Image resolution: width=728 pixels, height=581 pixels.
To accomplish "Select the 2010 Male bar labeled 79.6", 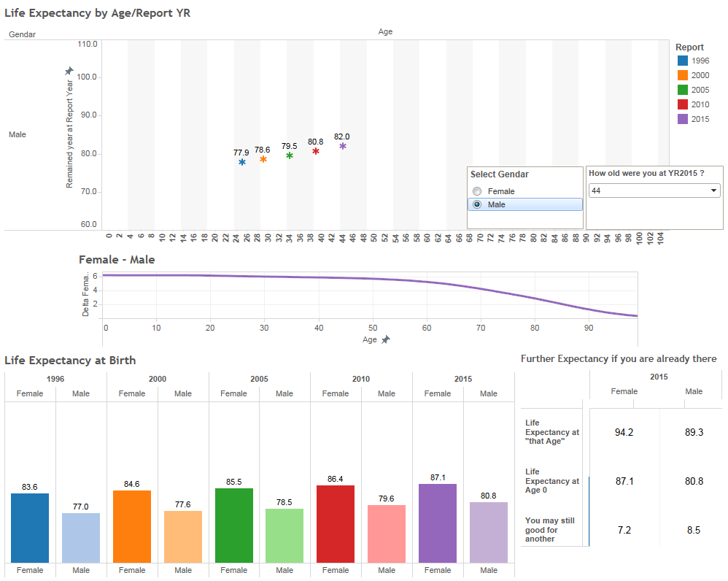I will 387,534.
